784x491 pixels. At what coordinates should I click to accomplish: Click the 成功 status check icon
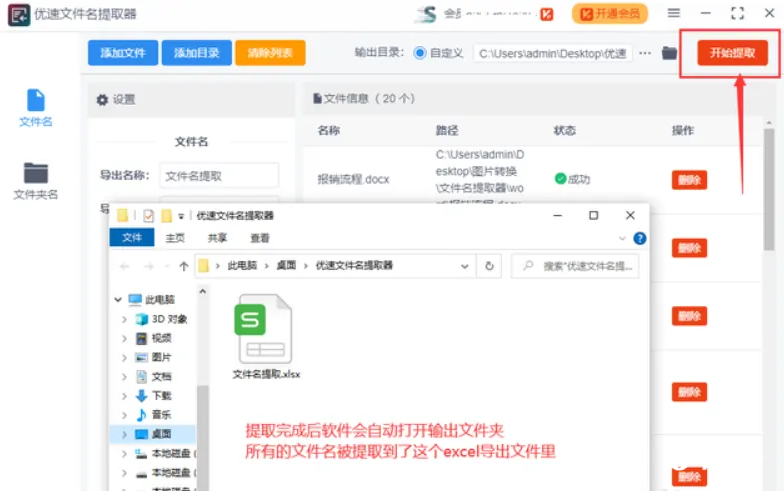560,178
